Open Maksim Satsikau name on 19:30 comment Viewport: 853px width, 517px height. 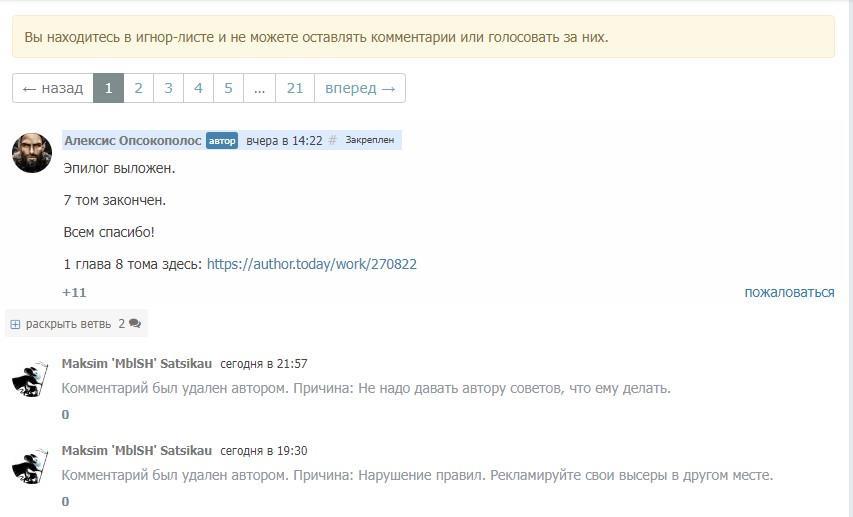pyautogui.click(x=137, y=451)
